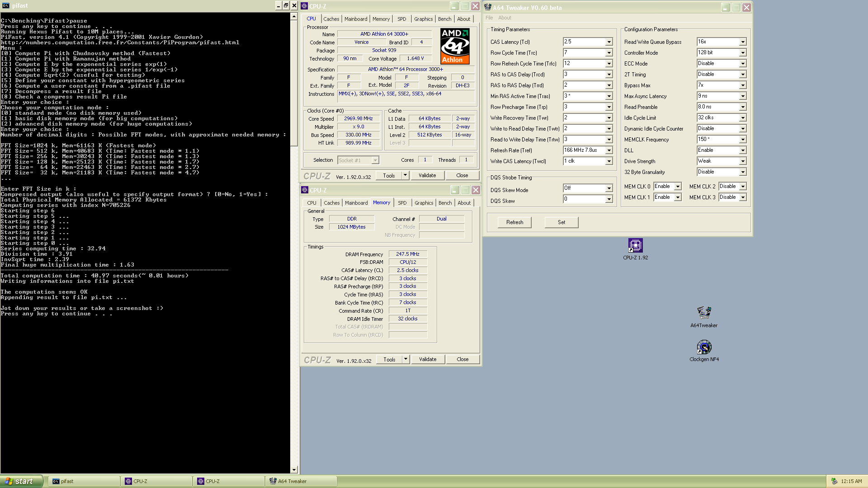The width and height of the screenshot is (868, 488).
Task: Switch to CPU tab in bottom CPU-Z
Action: coord(312,203)
